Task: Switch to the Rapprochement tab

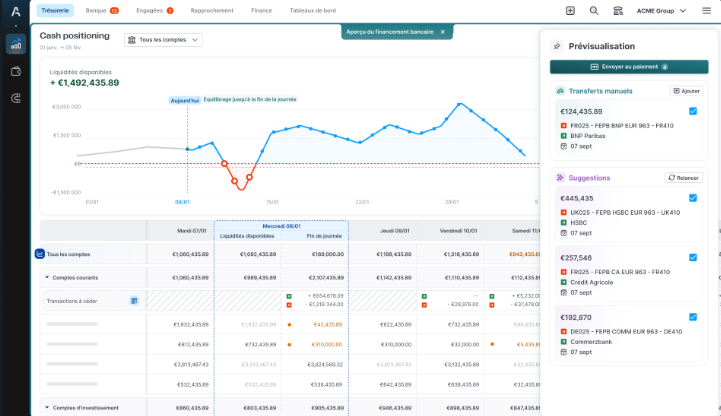Action: 212,10
